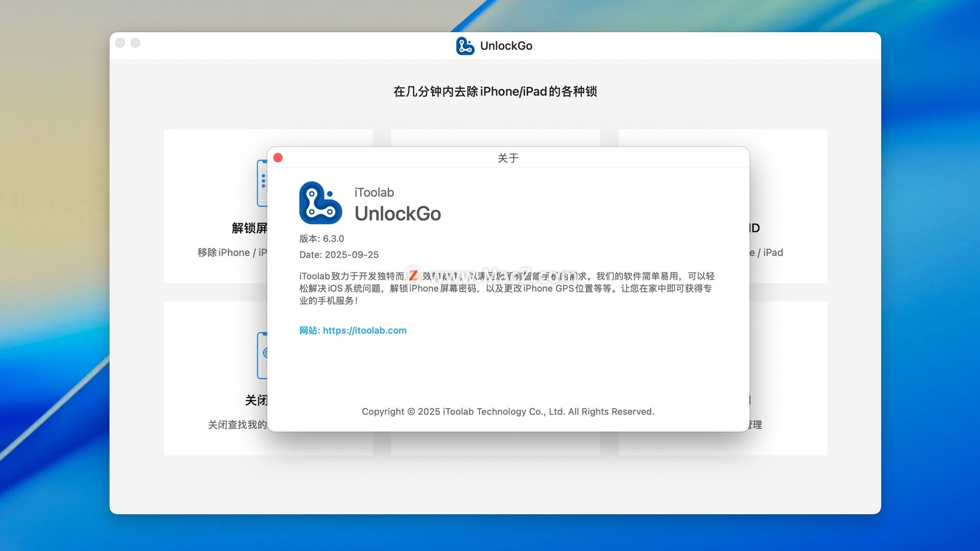This screenshot has width=980, height=551.
Task: Click the Date: 2025-09-25 text
Action: click(x=339, y=255)
